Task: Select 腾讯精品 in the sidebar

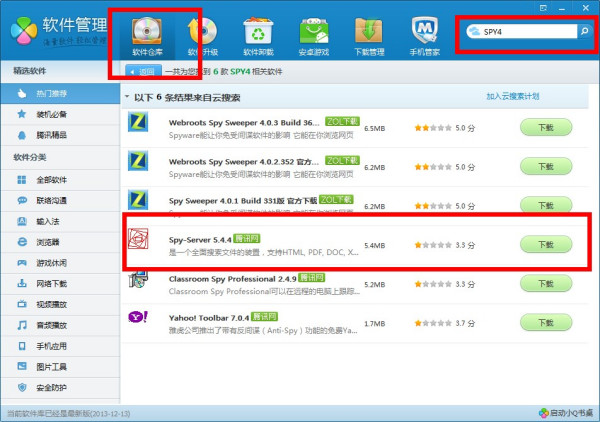Action: tap(60, 135)
